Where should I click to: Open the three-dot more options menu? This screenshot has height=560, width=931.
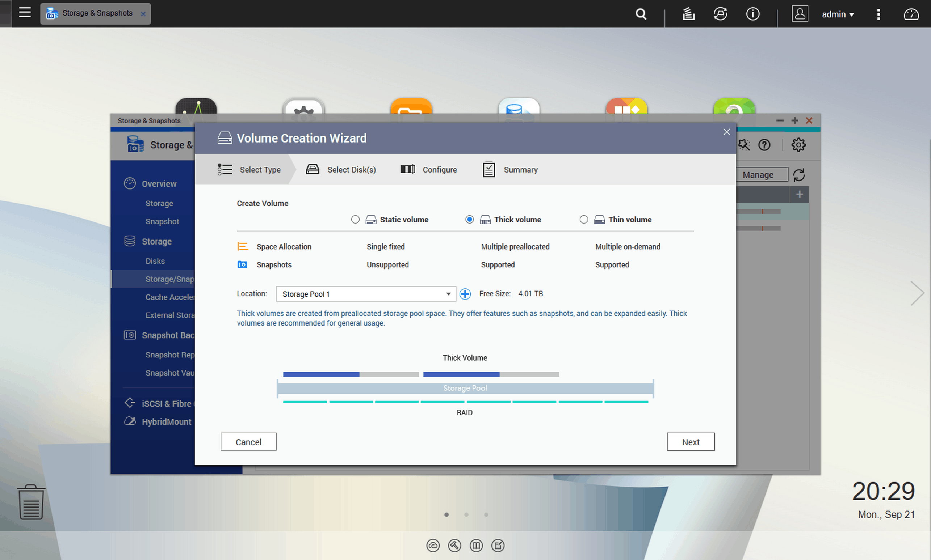click(x=878, y=14)
